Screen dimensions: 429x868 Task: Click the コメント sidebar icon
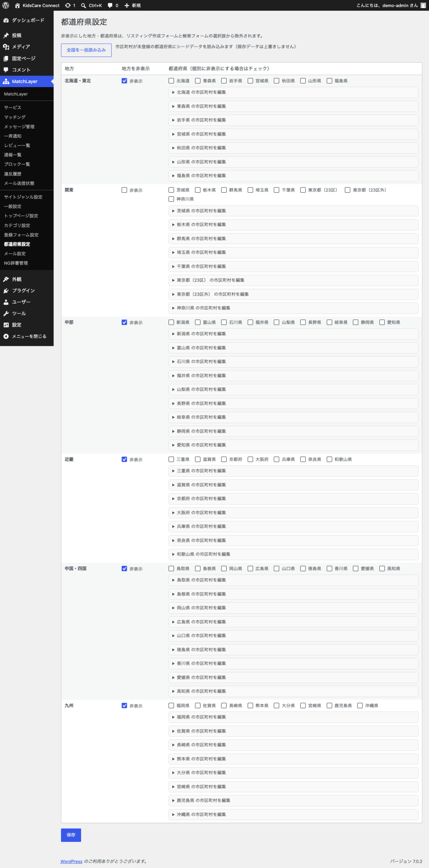[6, 70]
